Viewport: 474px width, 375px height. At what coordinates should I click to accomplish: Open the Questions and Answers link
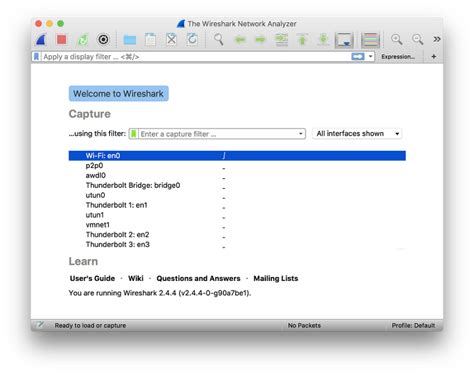tap(198, 278)
